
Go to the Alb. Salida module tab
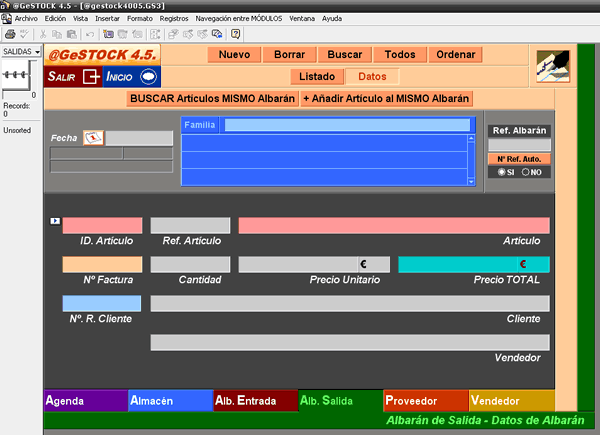(341, 401)
